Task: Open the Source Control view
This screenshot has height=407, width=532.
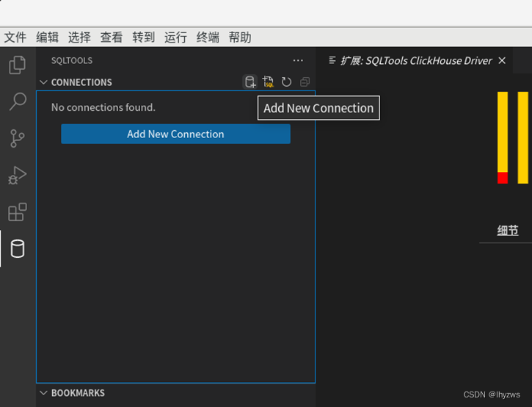Action: [18, 138]
